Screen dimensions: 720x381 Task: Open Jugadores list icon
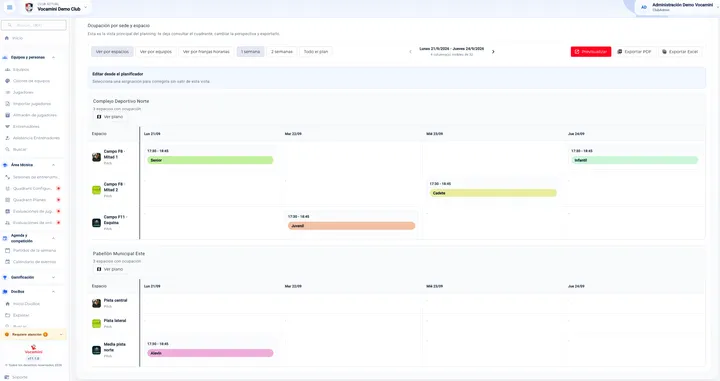(x=7, y=92)
